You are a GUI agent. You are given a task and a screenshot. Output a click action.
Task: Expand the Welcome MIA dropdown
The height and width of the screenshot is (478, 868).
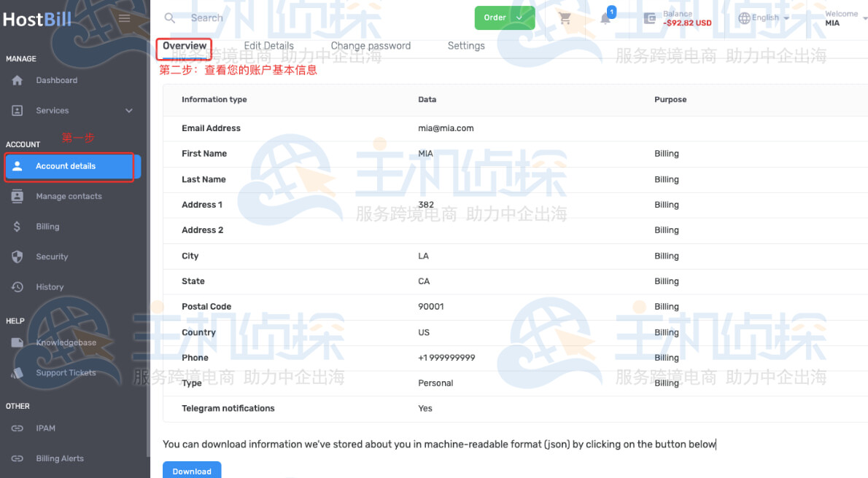(x=844, y=17)
